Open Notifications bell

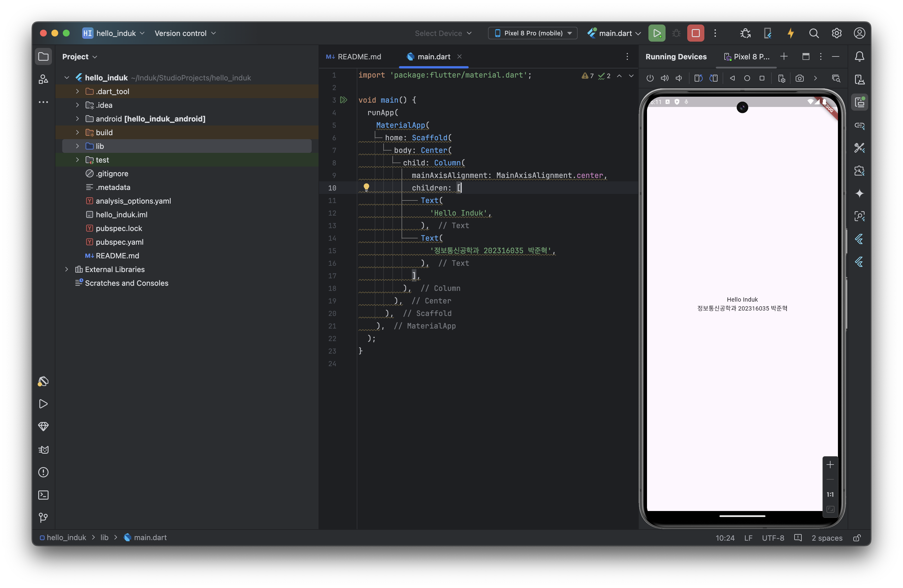point(859,56)
